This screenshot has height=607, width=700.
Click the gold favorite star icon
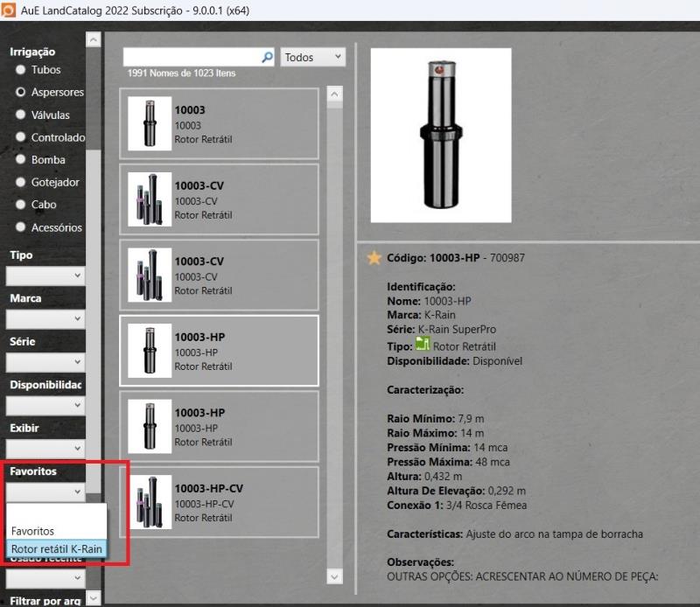click(374, 258)
